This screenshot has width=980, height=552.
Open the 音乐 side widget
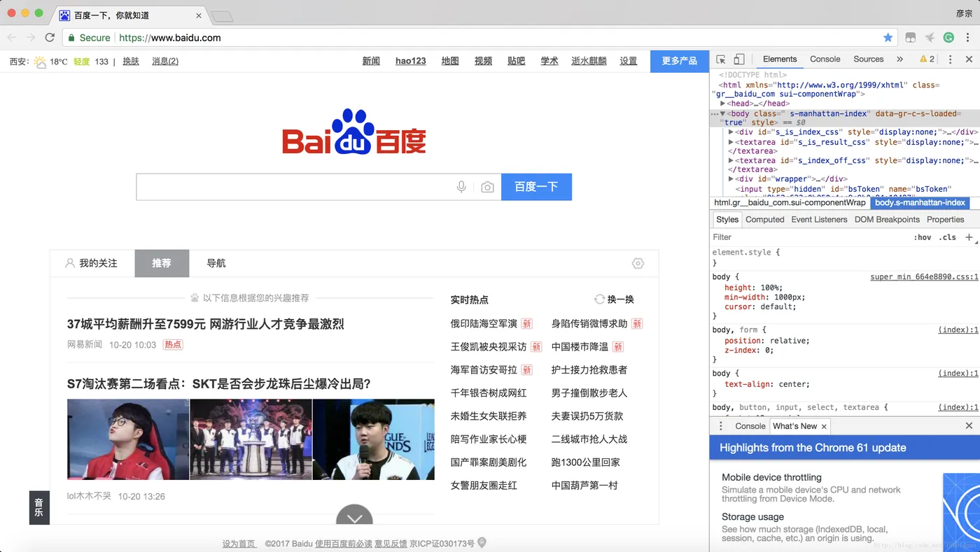click(38, 507)
